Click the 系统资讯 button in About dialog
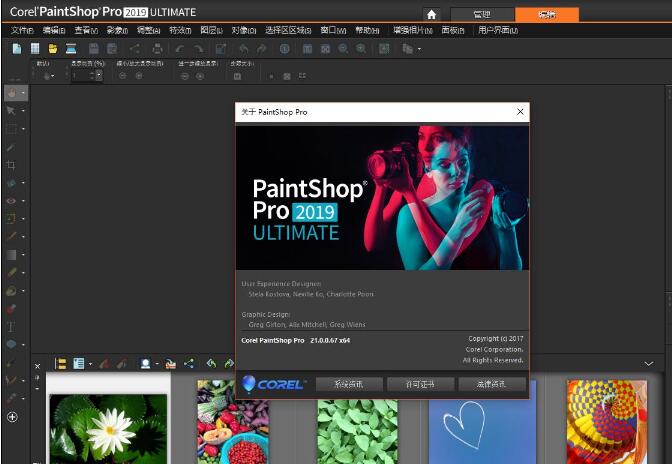This screenshot has height=464, width=672. click(x=349, y=384)
